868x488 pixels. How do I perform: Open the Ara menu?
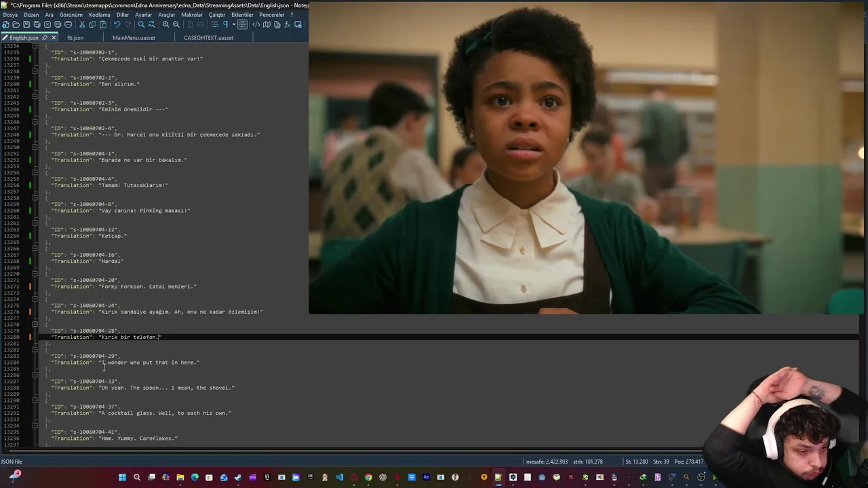(x=49, y=15)
